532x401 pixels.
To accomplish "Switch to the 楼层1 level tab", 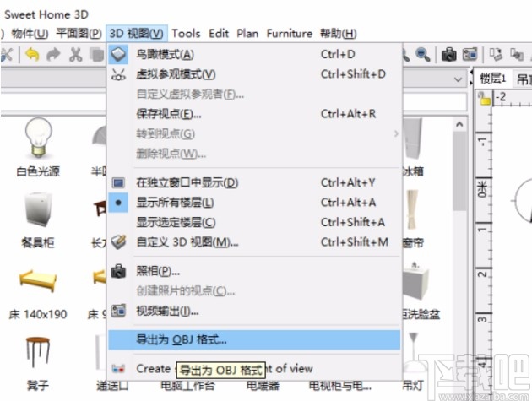I will click(493, 79).
